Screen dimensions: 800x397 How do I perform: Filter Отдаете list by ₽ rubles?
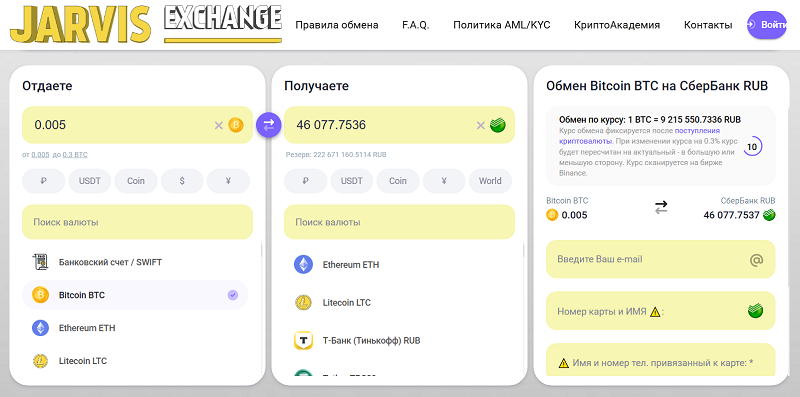[43, 181]
